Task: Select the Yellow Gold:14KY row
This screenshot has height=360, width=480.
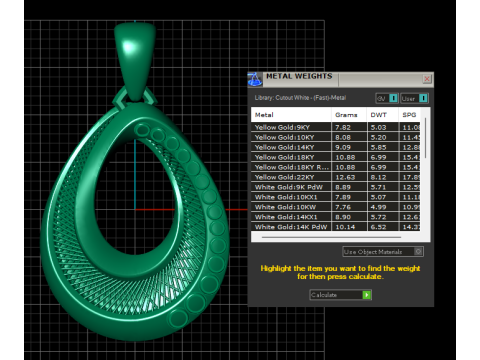Action: tap(336, 147)
